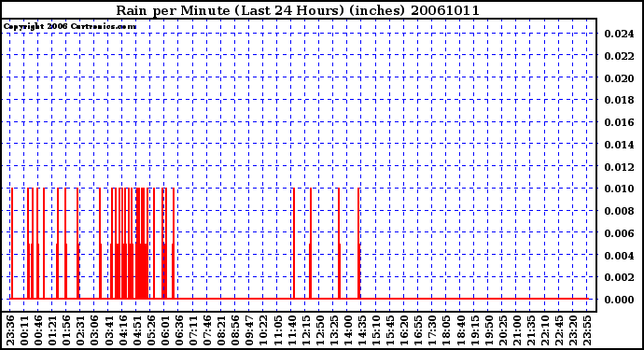Click the 'Copyright 2006 Cartronics.com' label
The width and height of the screenshot is (644, 350).
(x=70, y=27)
